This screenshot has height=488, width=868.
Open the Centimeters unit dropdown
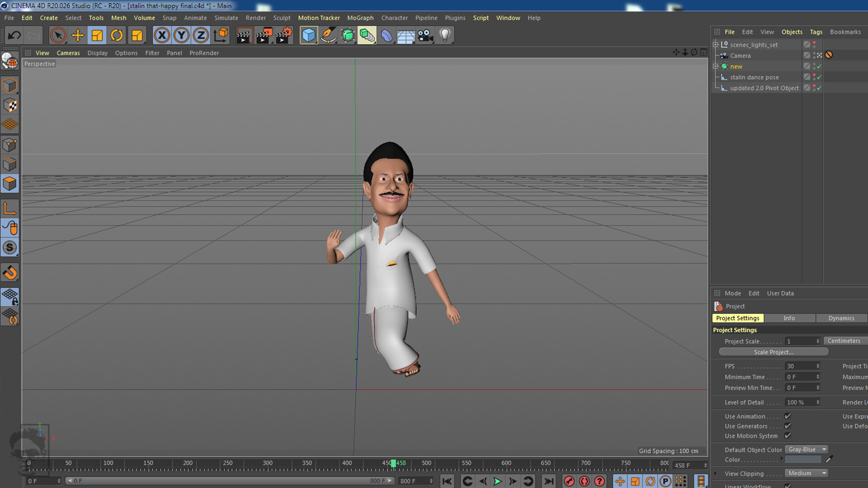(x=845, y=341)
